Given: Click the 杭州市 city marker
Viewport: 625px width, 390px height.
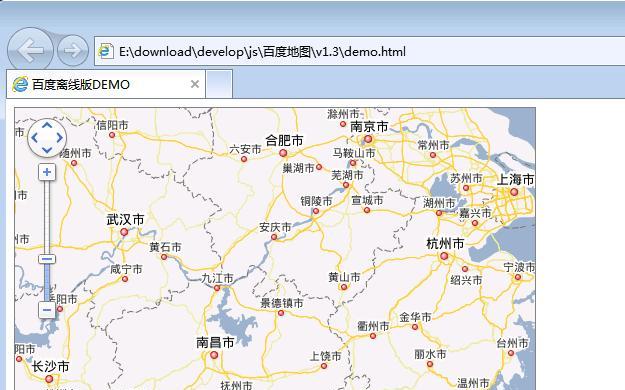Looking at the screenshot, I should tap(444, 256).
